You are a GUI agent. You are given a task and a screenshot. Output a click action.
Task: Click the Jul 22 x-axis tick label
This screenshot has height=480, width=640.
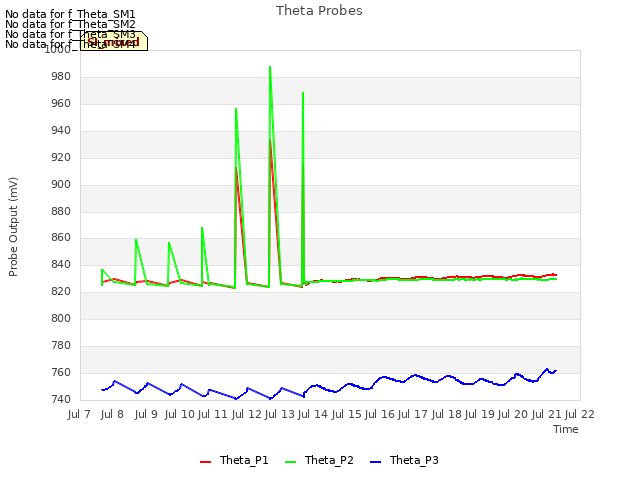[x=580, y=415]
